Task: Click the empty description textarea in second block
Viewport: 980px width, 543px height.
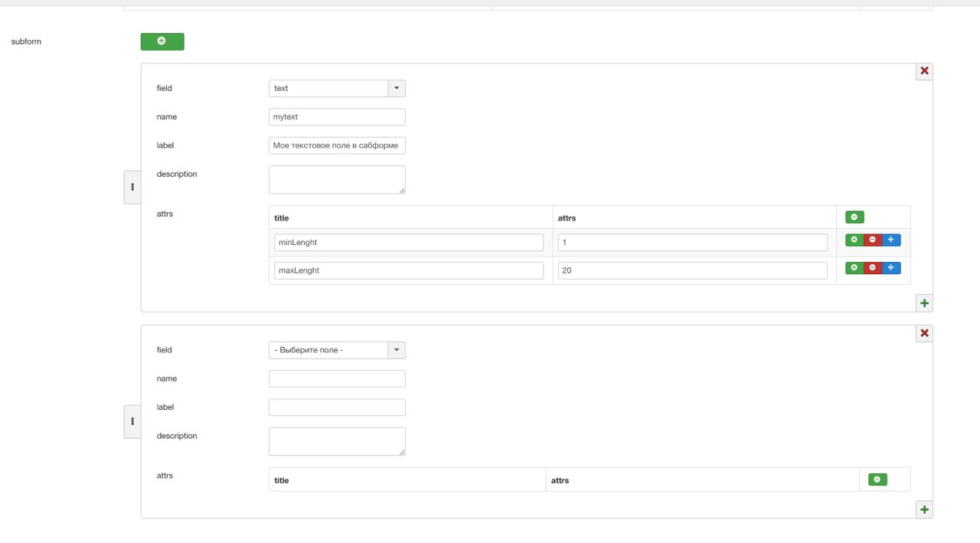Action: tap(337, 441)
